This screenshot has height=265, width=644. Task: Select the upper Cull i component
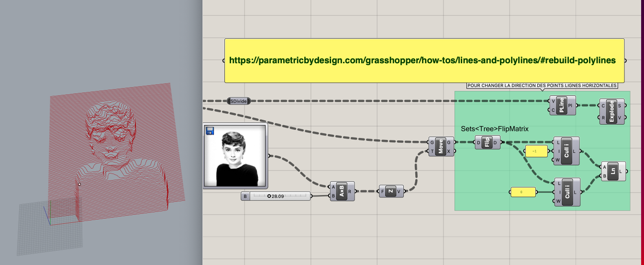566,151
